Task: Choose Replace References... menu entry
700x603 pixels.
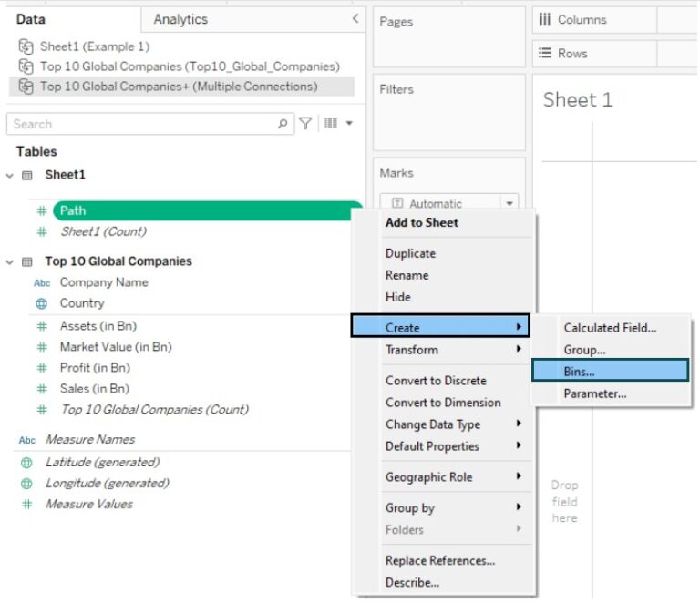Action: [x=440, y=560]
